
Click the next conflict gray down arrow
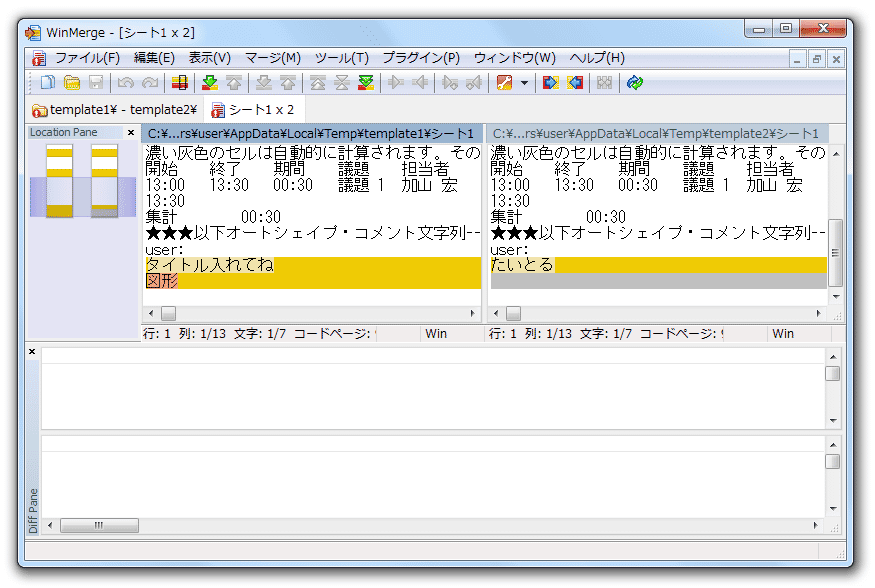point(263,83)
